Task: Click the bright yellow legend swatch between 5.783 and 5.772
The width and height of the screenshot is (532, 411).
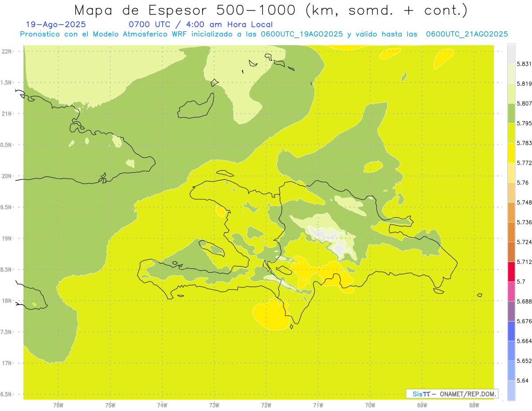Action: pyautogui.click(x=511, y=153)
